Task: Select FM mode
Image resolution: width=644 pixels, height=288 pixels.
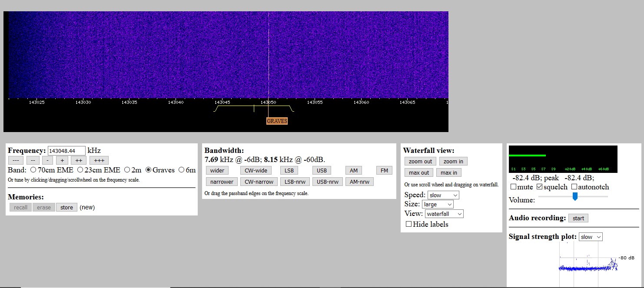Action: click(384, 170)
